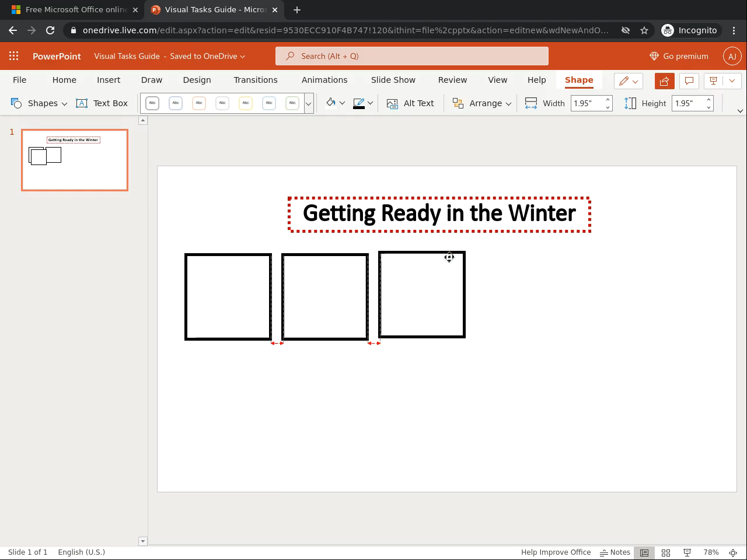Click Go premium link
This screenshot has height=560, width=747.
(x=679, y=56)
